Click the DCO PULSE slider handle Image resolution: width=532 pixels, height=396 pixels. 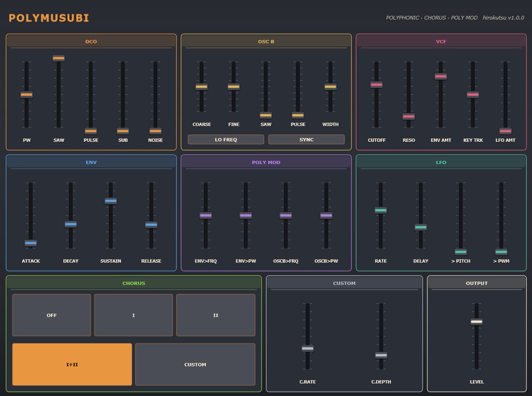pyautogui.click(x=90, y=131)
